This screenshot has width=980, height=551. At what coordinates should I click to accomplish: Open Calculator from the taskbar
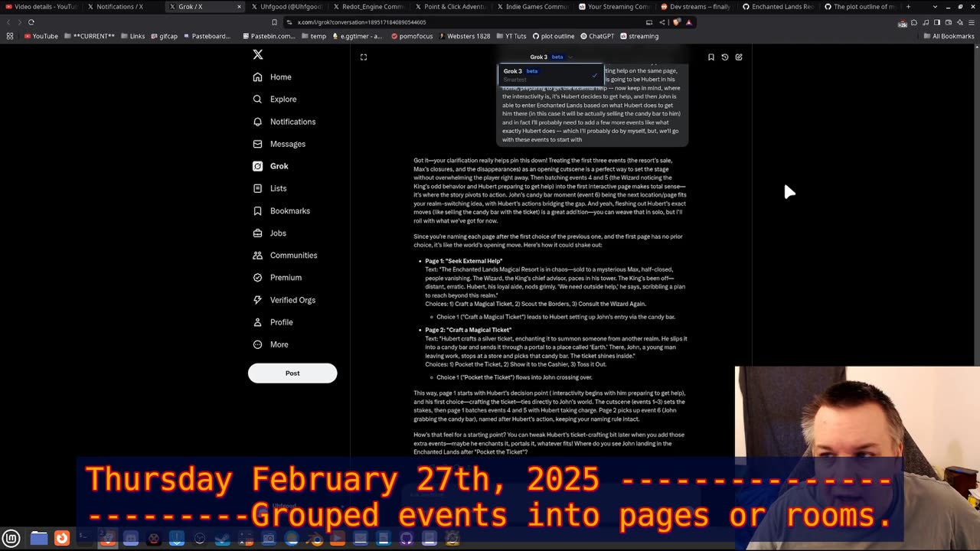(x=245, y=538)
